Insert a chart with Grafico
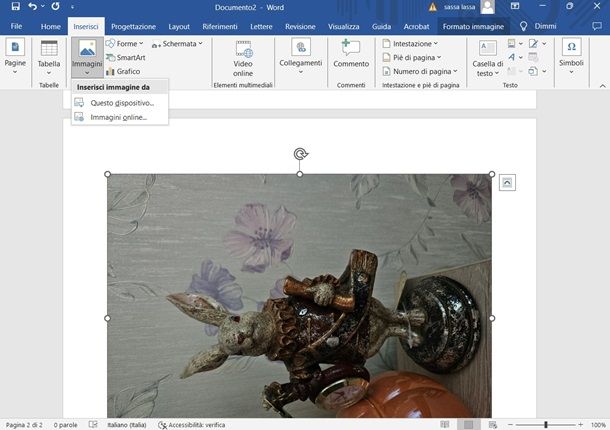 tap(123, 72)
